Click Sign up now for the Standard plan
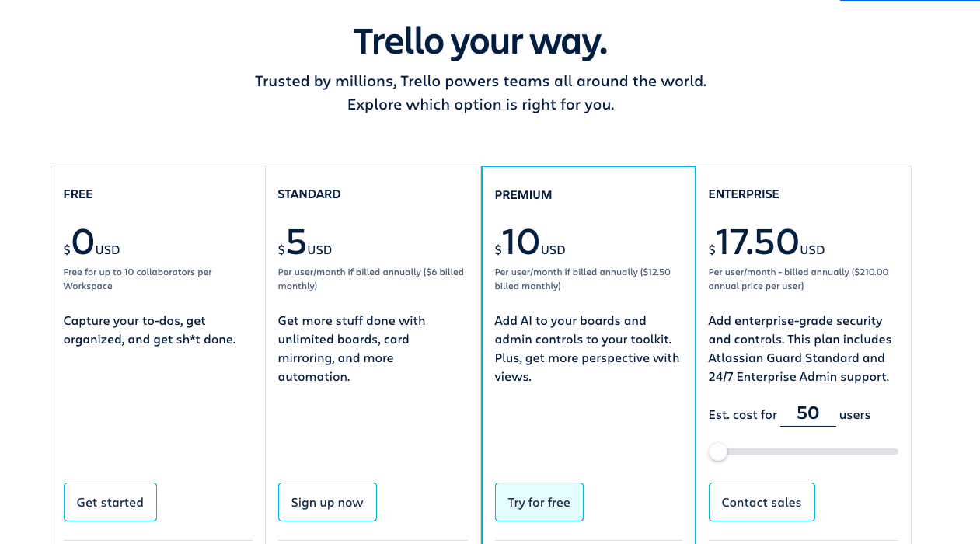980x544 pixels. point(327,501)
